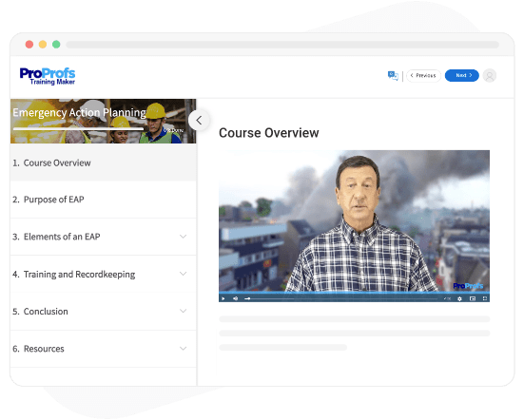This screenshot has width=524, height=420.
Task: Switch video to fullscreen
Action: tap(485, 298)
